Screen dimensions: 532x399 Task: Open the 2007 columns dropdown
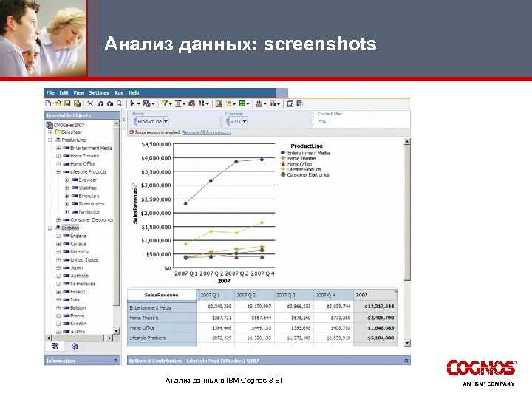245,121
